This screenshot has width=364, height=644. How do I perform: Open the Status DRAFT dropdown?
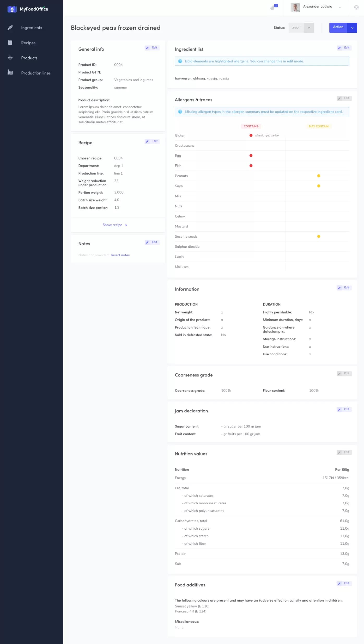coord(309,28)
